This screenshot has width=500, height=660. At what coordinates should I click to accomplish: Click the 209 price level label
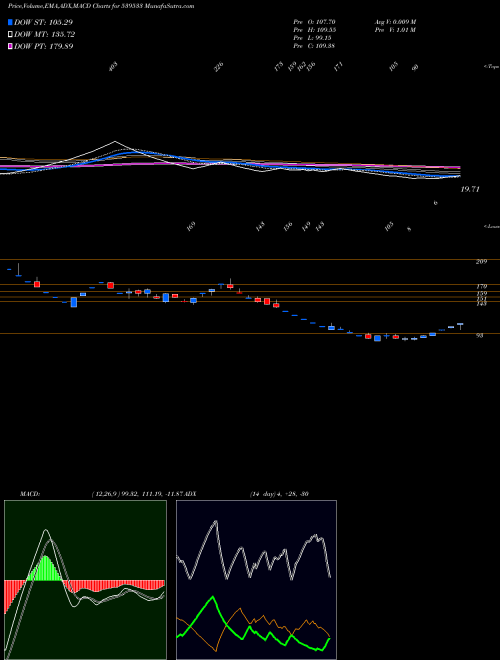coord(481,262)
